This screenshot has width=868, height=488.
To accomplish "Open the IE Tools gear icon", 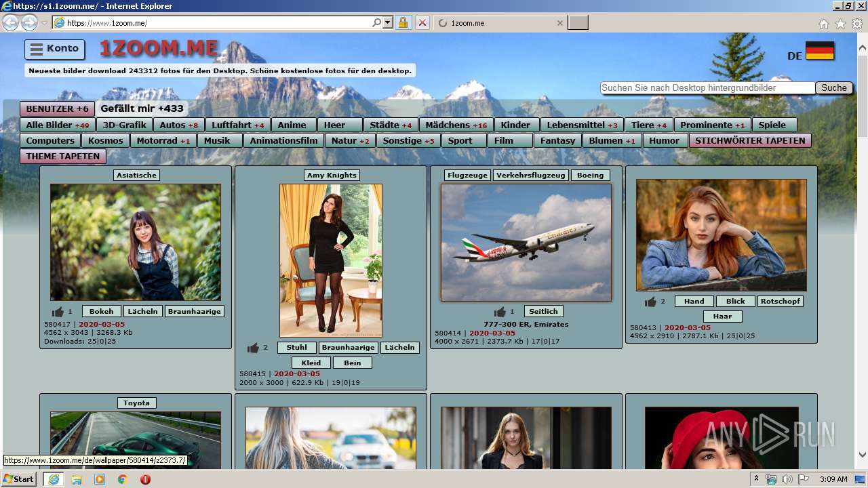I will (857, 24).
